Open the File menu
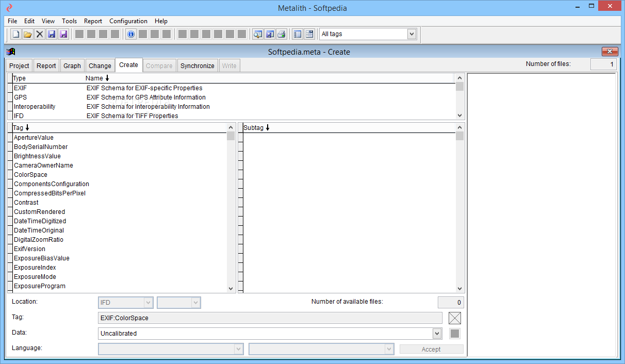The height and width of the screenshot is (364, 625). (x=12, y=21)
